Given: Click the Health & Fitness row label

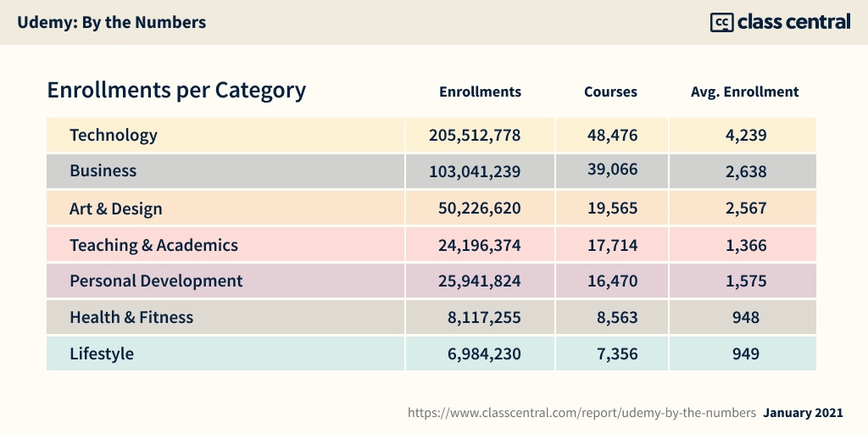Looking at the screenshot, I should point(131,317).
